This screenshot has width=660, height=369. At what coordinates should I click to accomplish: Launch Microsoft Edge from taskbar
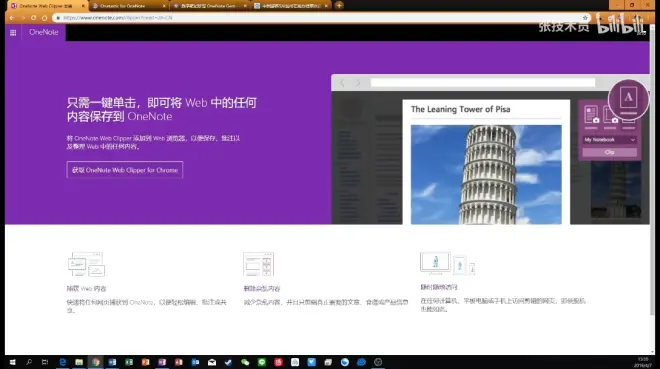coord(62,362)
